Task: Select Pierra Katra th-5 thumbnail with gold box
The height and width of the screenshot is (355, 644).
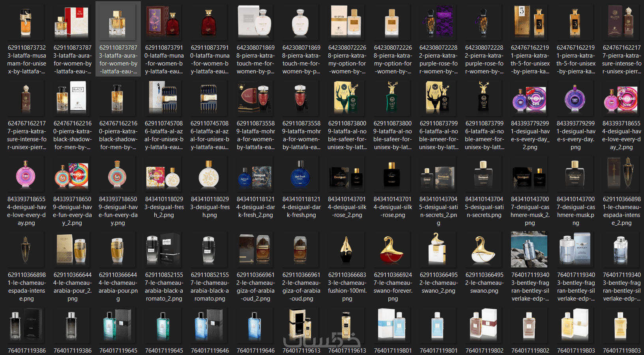Action: coord(530,22)
